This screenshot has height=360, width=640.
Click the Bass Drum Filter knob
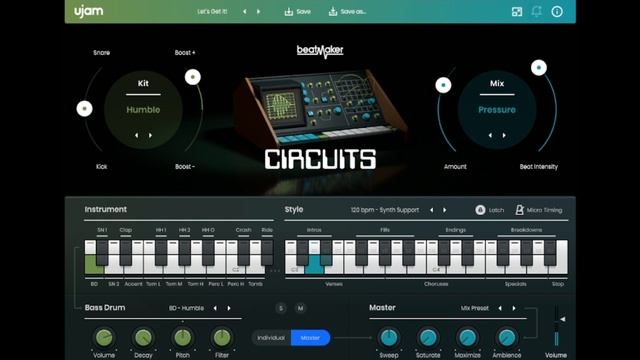click(x=222, y=338)
